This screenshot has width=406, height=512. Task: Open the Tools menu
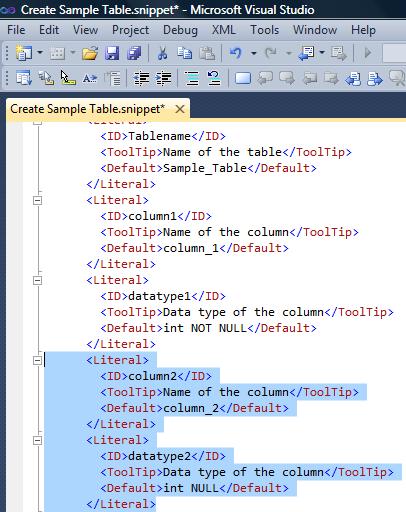(265, 30)
